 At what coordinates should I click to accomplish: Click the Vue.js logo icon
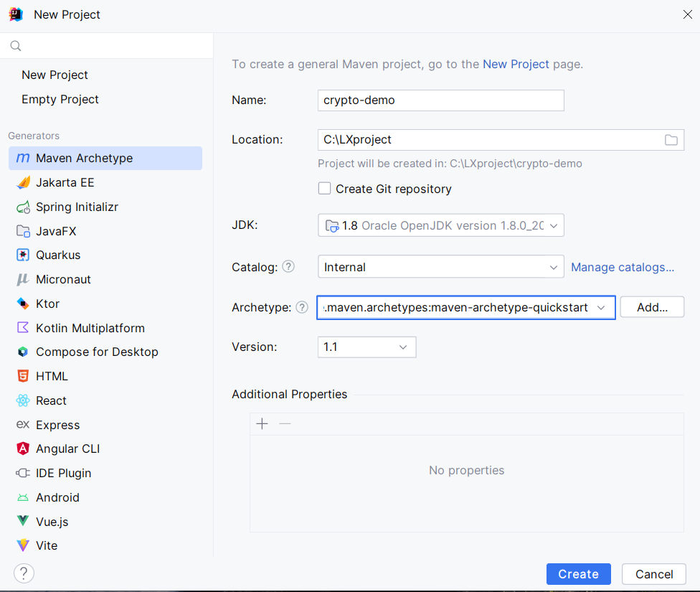click(23, 521)
